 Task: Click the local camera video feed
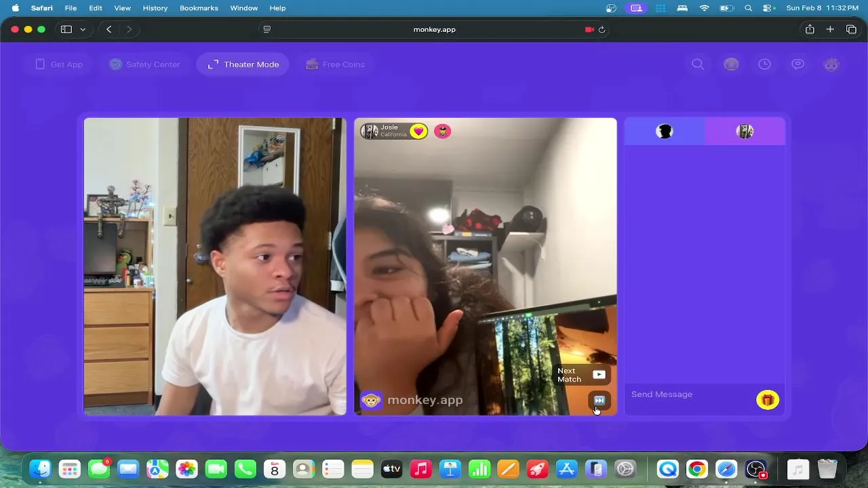point(215,266)
